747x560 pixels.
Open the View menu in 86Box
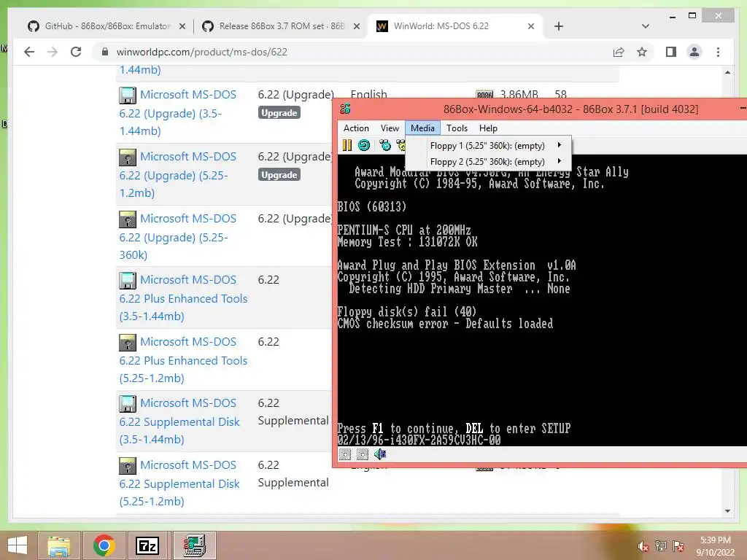(x=390, y=128)
